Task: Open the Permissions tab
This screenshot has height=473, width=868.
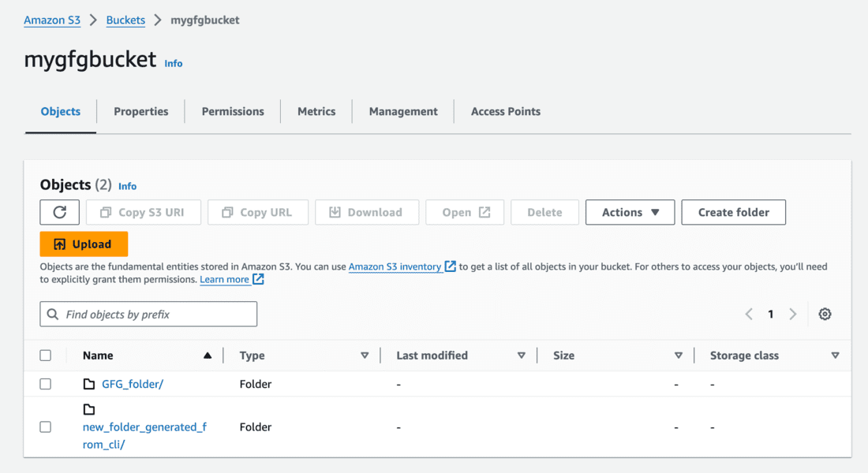Action: 233,111
